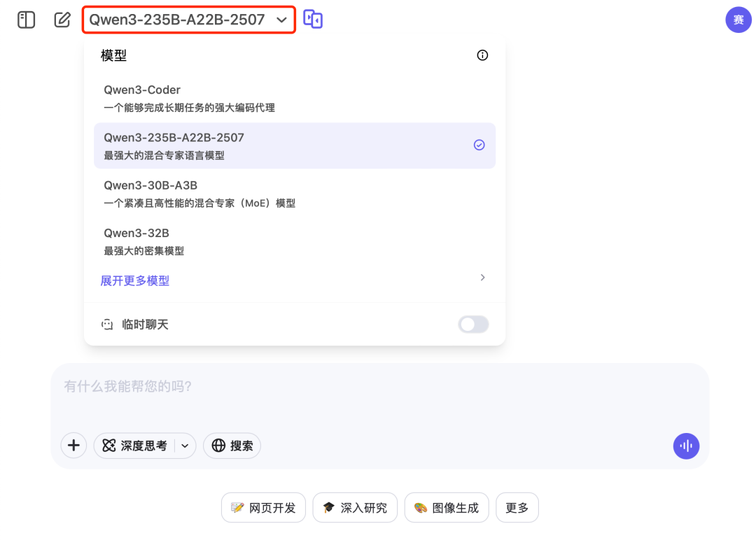Click the 更多 button

click(517, 508)
